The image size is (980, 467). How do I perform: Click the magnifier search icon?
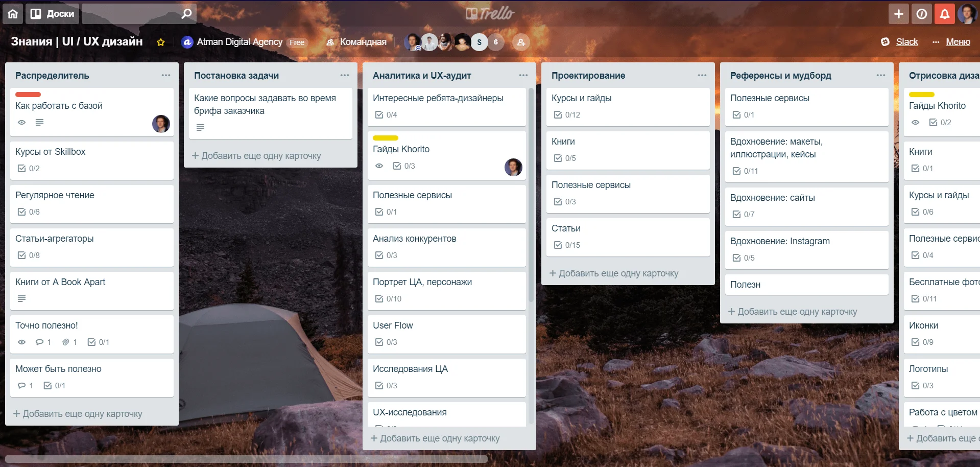[x=187, y=14]
